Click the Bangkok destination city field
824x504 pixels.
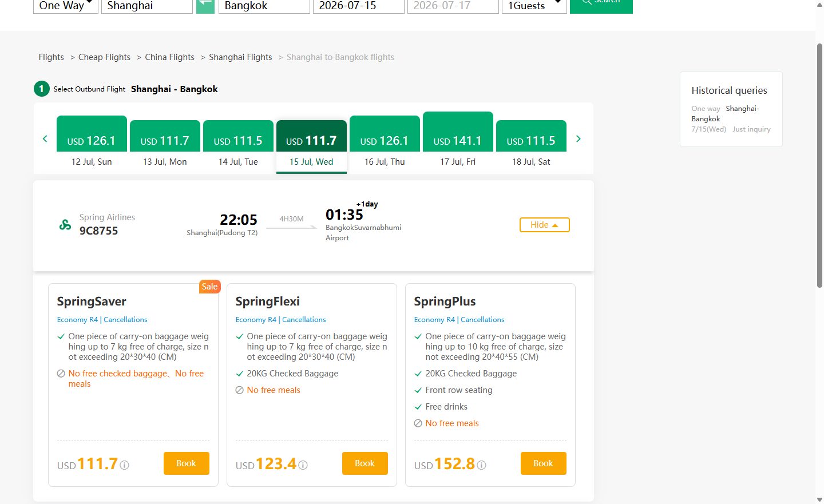tap(264, 6)
